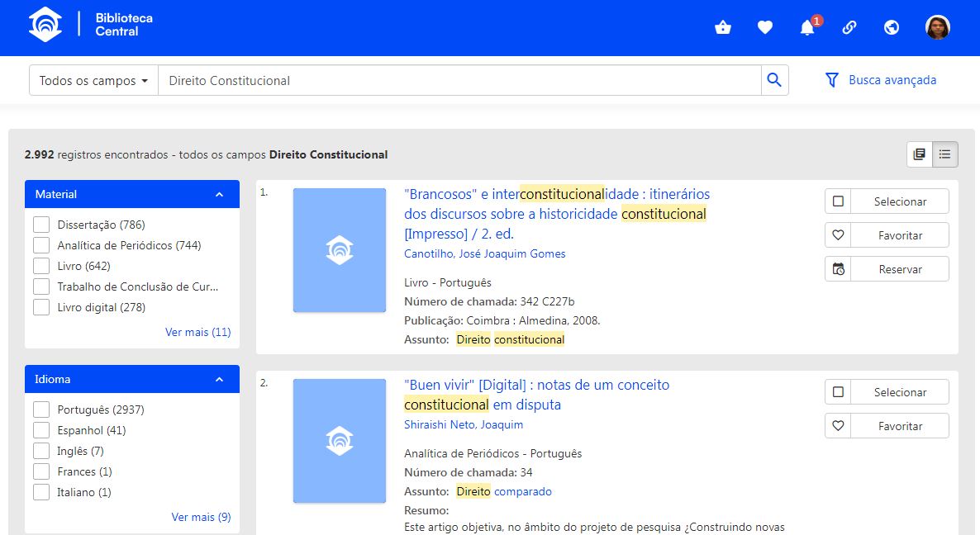This screenshot has width=980, height=535.
Task: Open the user profile avatar
Action: [x=938, y=27]
